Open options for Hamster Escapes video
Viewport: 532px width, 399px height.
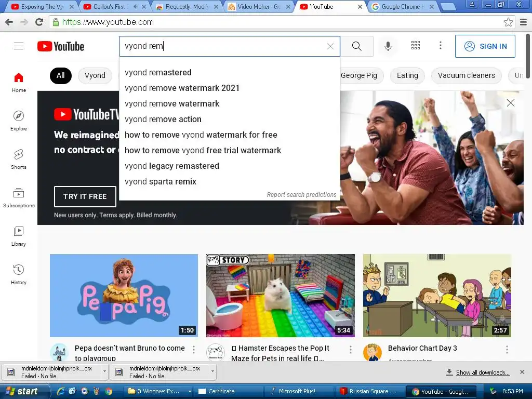pos(351,349)
